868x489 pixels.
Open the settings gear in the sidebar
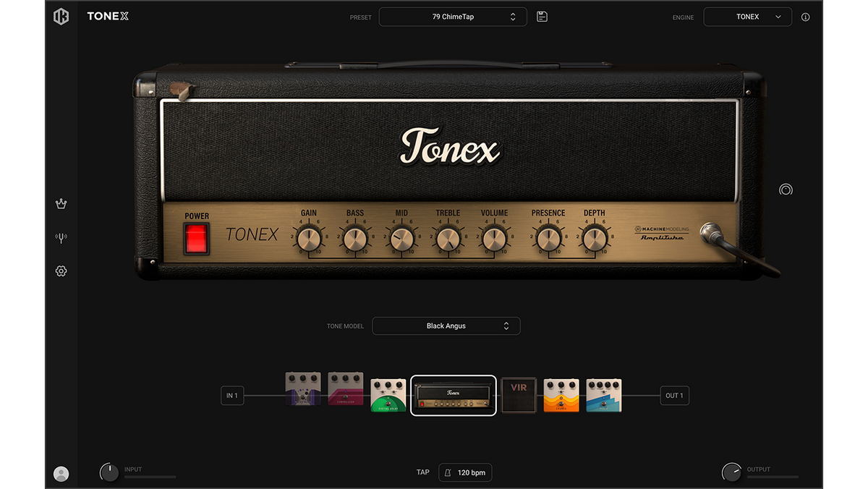61,271
